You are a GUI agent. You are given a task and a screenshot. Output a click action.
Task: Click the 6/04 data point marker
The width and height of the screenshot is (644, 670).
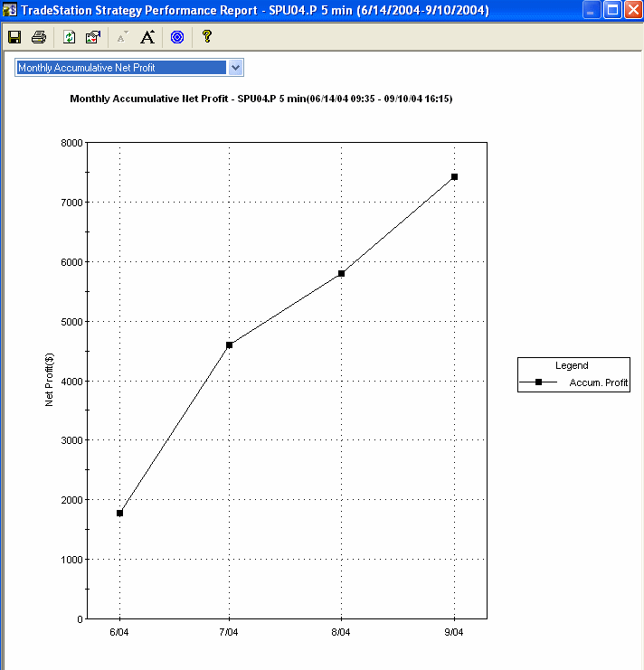(x=119, y=514)
